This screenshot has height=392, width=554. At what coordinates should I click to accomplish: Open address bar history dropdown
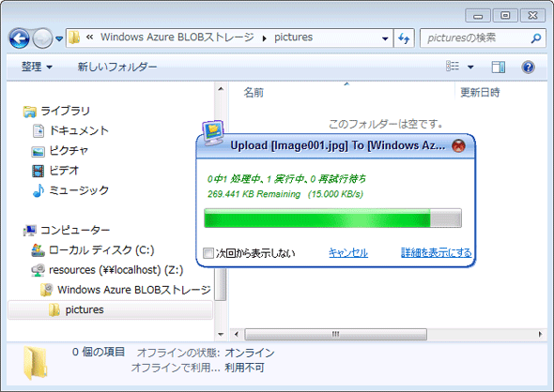click(x=385, y=38)
